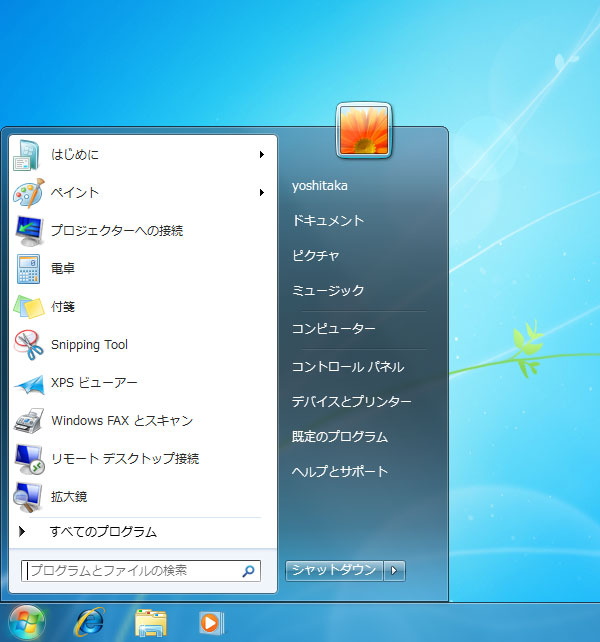Click the XPS viewer paper plane icon

29,384
